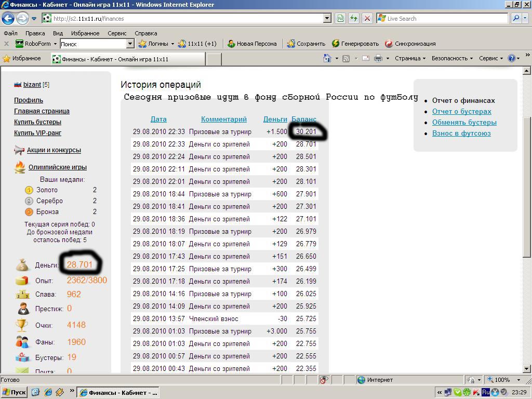Image resolution: width=532 pixels, height=399 pixels.
Task: Click the Stop loading red X icon
Action: [x=367, y=18]
